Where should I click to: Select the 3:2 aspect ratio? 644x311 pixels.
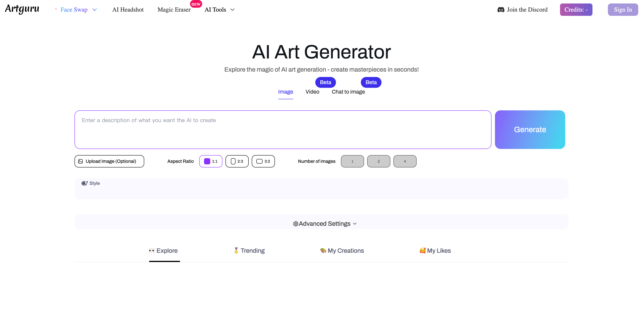263,161
